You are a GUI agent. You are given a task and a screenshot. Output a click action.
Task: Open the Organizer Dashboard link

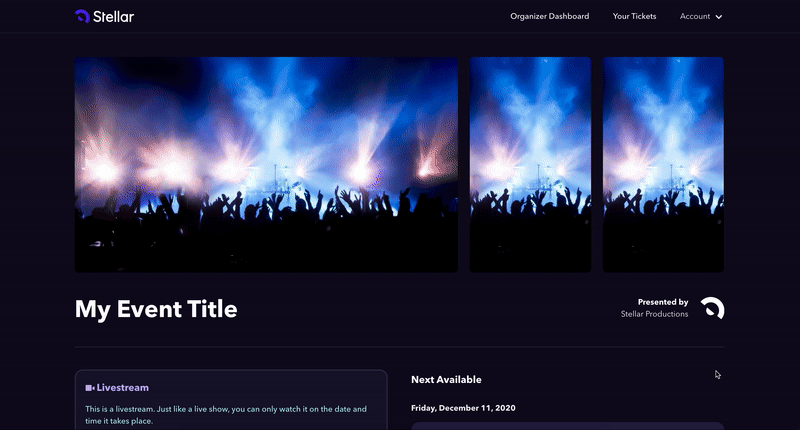(549, 16)
